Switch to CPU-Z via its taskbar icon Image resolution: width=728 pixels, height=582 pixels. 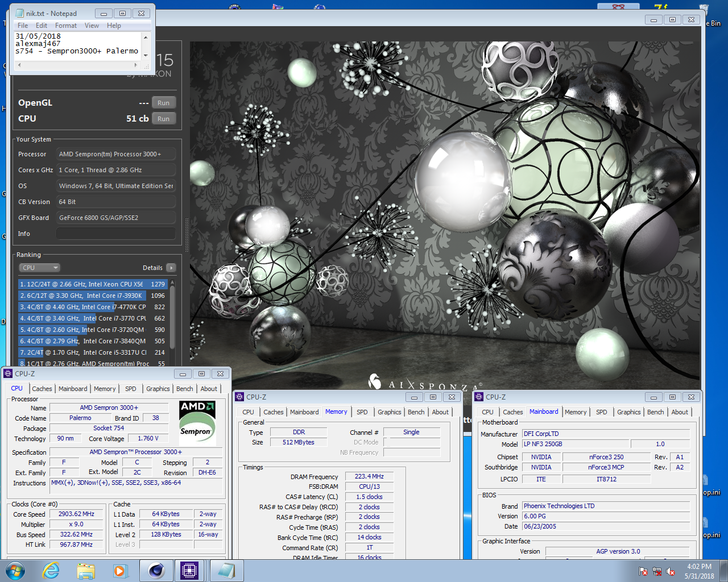coord(191,571)
